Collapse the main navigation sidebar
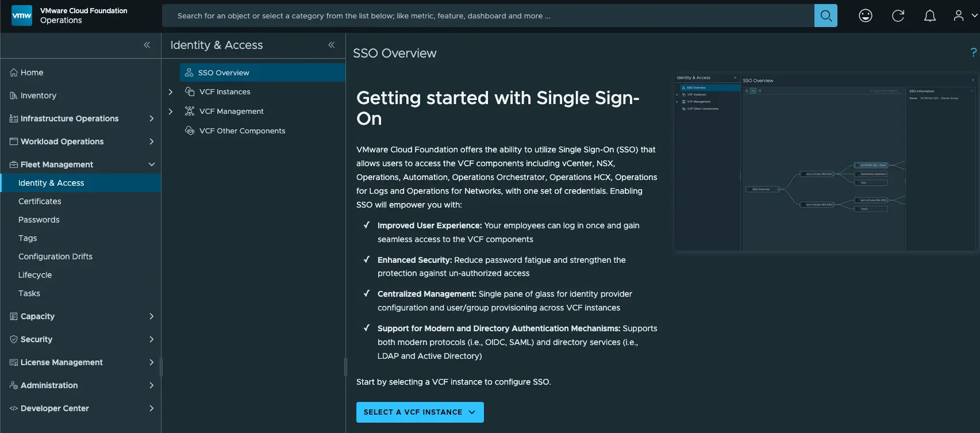980x433 pixels. (x=147, y=45)
